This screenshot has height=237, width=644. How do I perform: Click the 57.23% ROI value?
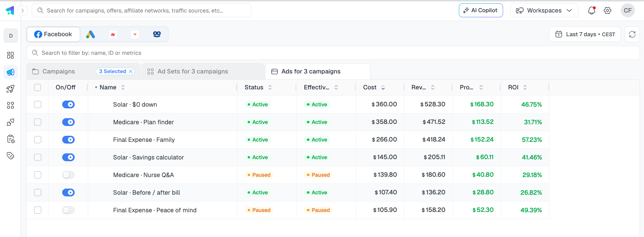coord(532,140)
